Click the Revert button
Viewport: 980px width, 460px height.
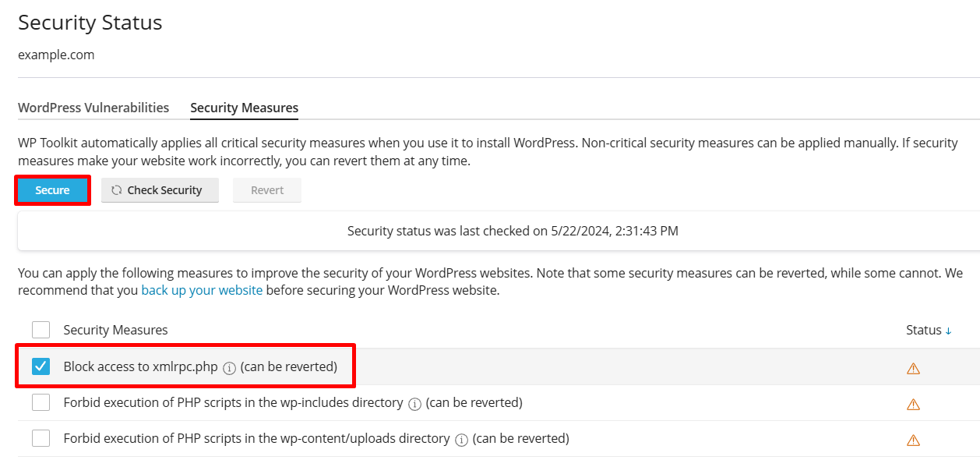click(267, 190)
